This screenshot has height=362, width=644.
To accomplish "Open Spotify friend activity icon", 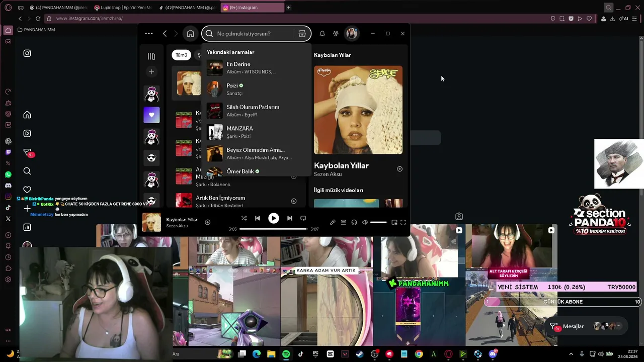I will coord(336,34).
